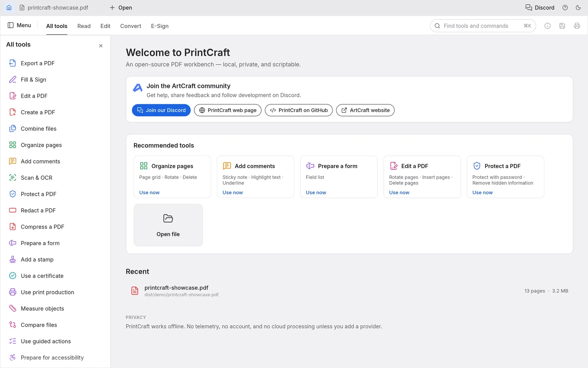Click the Open button in title bar
Screen dimensions: 588x368
[x=121, y=7]
